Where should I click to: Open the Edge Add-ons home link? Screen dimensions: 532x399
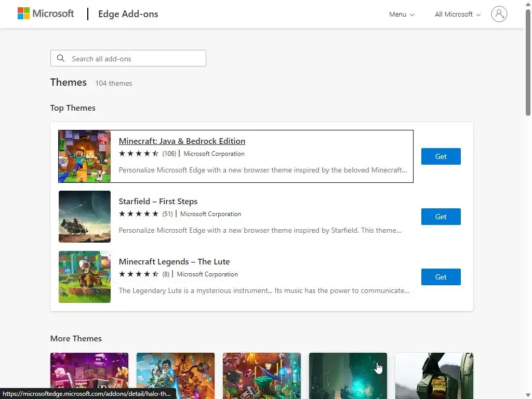click(128, 14)
